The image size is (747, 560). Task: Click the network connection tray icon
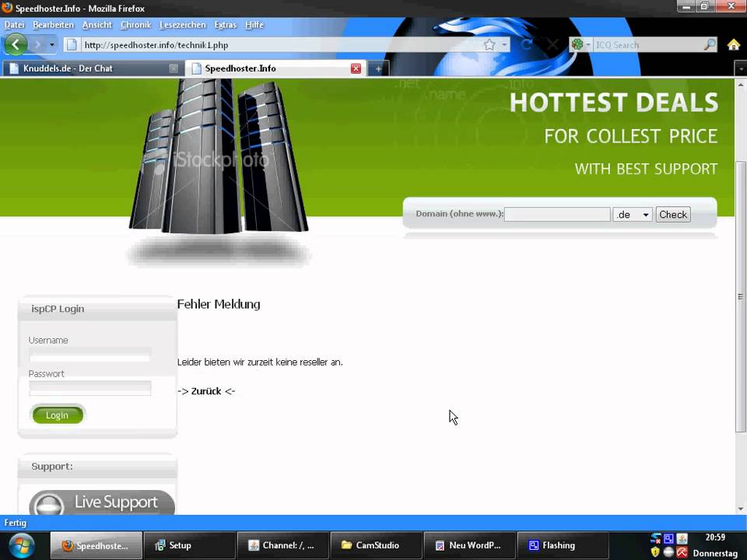[655, 538]
